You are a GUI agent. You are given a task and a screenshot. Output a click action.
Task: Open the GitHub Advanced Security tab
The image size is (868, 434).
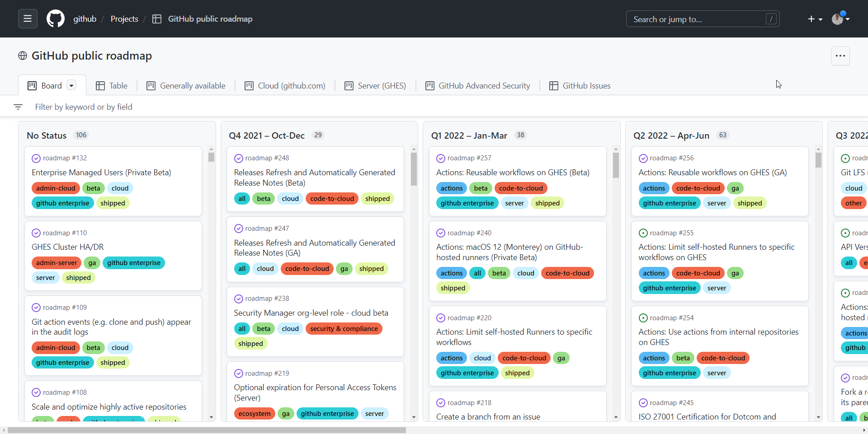click(x=478, y=86)
